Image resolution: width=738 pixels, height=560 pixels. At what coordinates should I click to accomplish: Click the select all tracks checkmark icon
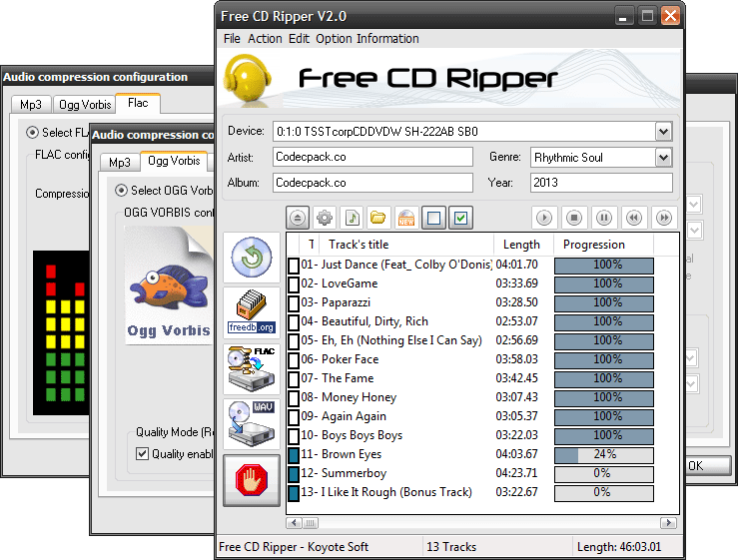[460, 218]
